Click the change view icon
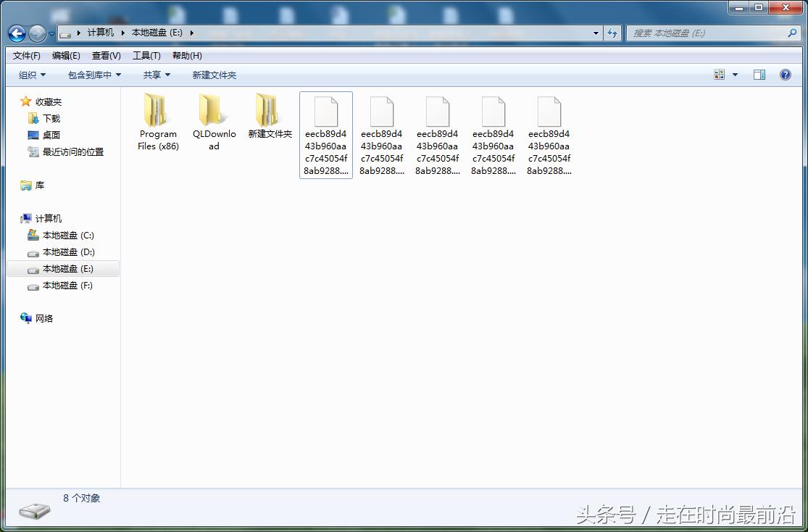The image size is (808, 532). point(720,75)
